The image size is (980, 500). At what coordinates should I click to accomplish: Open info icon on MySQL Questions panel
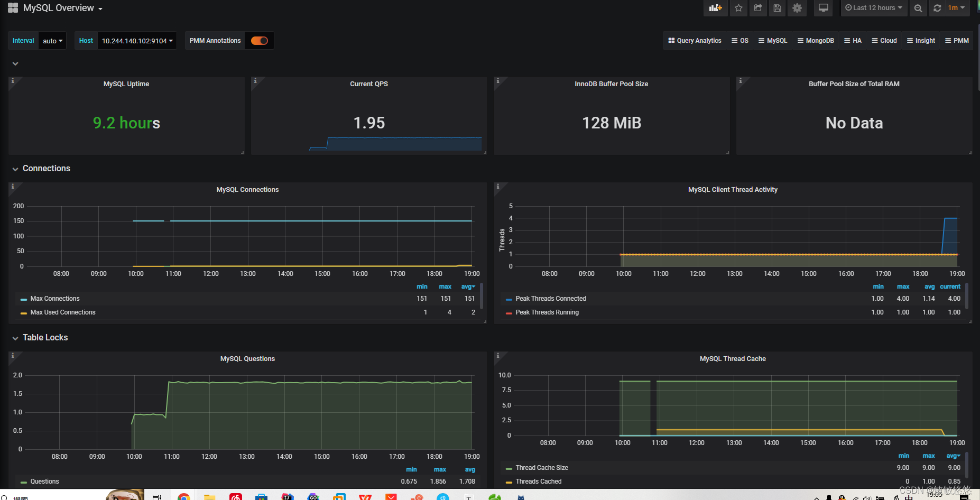tap(13, 356)
